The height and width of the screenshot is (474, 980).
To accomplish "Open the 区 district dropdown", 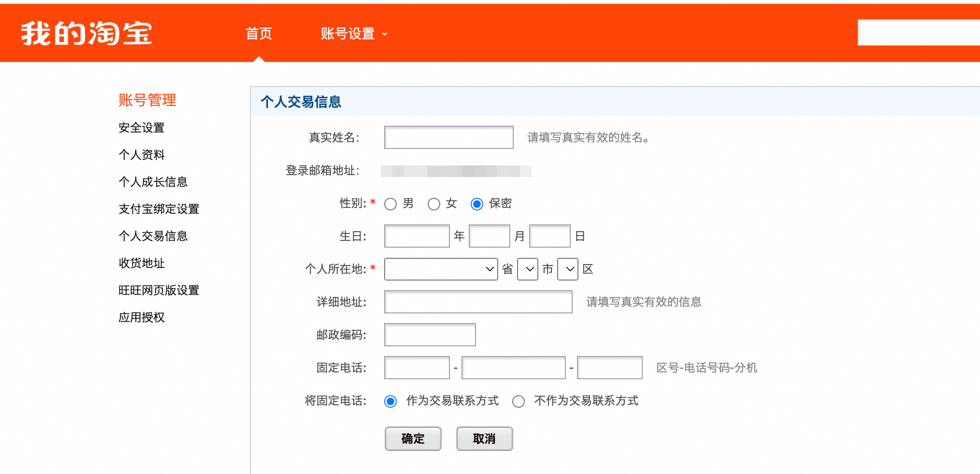I will click(x=568, y=269).
